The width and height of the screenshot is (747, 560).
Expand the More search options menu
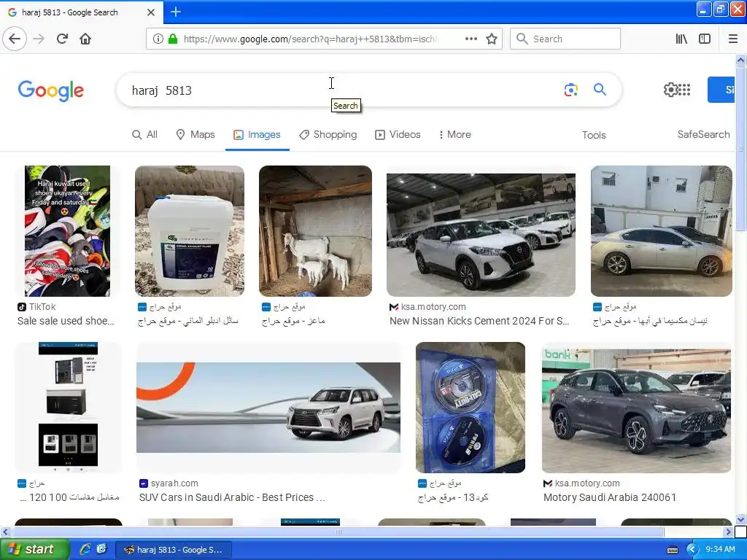pos(454,135)
